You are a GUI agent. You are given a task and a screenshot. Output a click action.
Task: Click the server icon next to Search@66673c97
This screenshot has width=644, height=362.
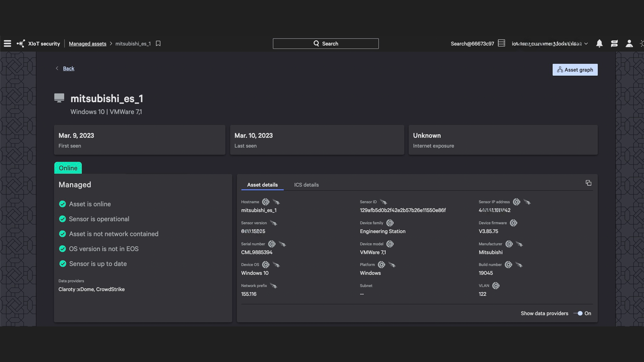pyautogui.click(x=501, y=43)
